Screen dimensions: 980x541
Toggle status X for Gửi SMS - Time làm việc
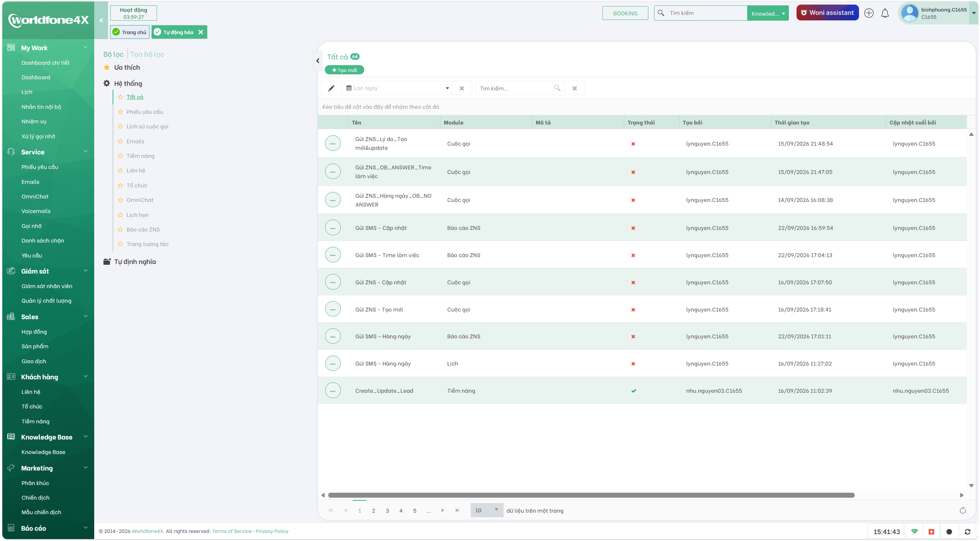633,255
